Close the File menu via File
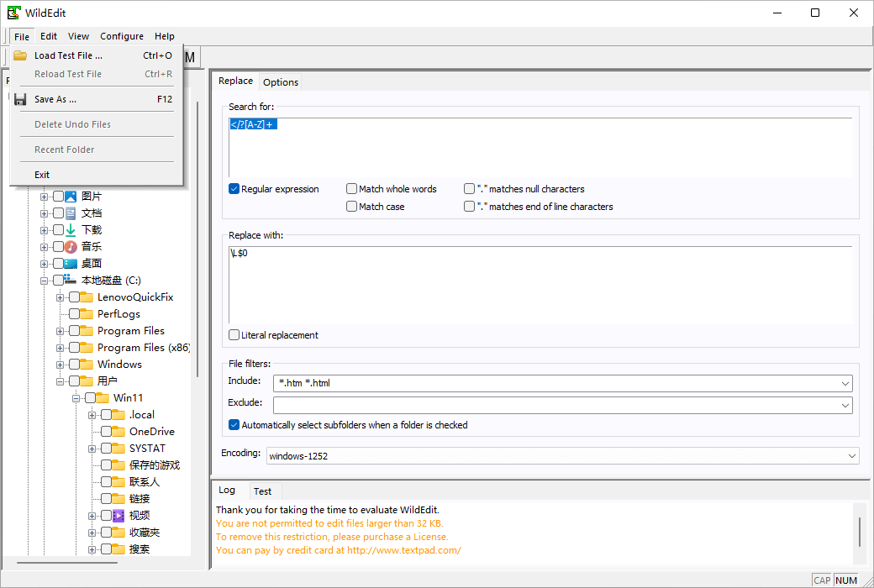The image size is (874, 588). point(22,36)
